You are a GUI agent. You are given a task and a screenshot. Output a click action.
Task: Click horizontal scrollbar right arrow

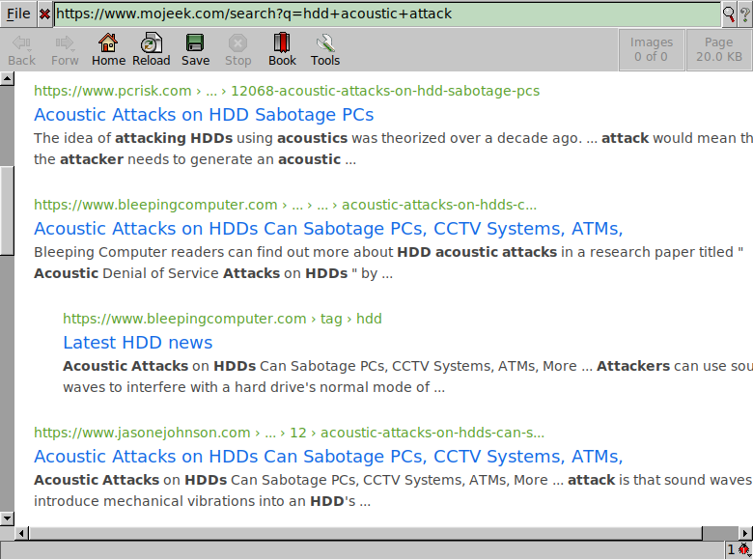pos(745,533)
